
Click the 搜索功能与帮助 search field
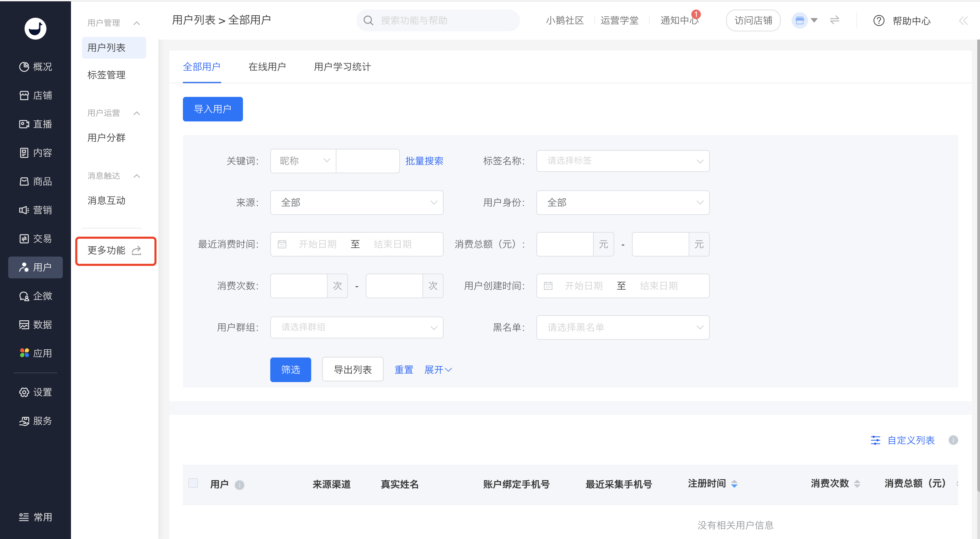pyautogui.click(x=438, y=20)
